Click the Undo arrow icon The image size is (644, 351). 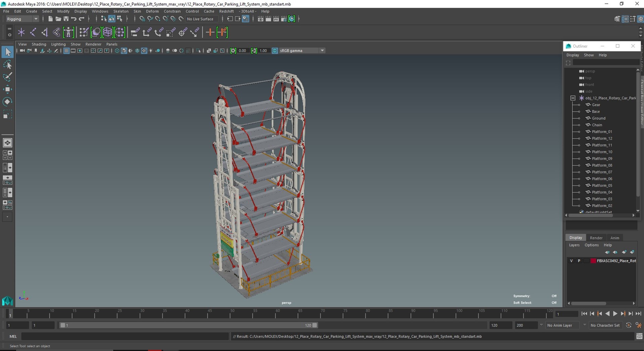(x=74, y=19)
